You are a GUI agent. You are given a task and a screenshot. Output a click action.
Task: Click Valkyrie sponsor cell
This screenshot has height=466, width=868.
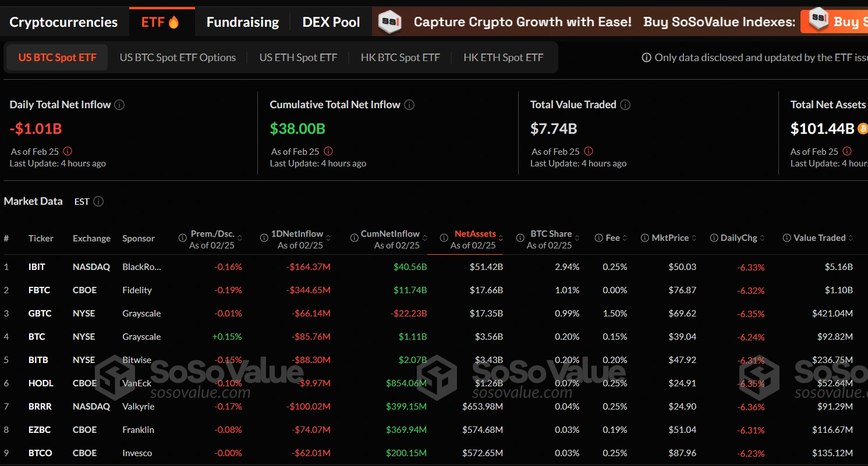point(139,407)
